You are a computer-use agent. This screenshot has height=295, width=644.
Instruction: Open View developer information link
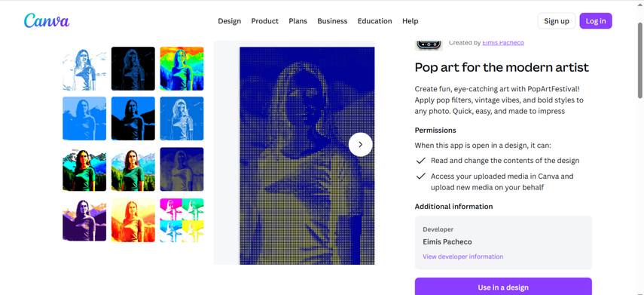[463, 257]
